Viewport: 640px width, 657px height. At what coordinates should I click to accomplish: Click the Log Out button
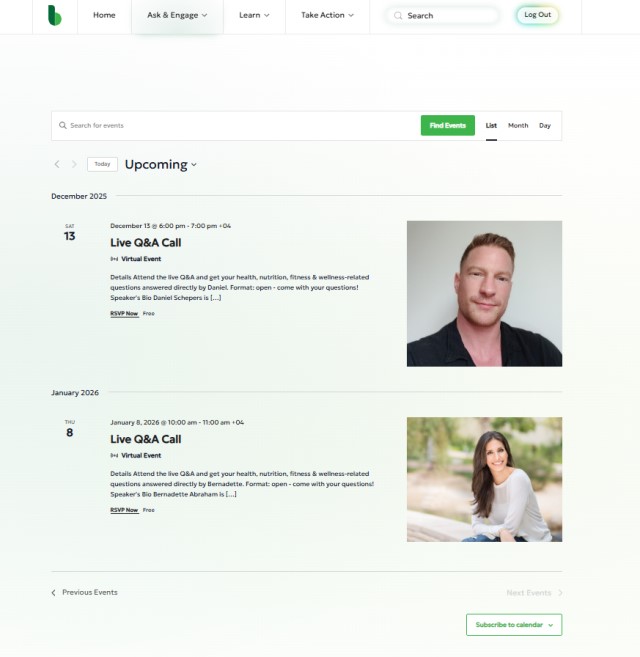pyautogui.click(x=537, y=15)
